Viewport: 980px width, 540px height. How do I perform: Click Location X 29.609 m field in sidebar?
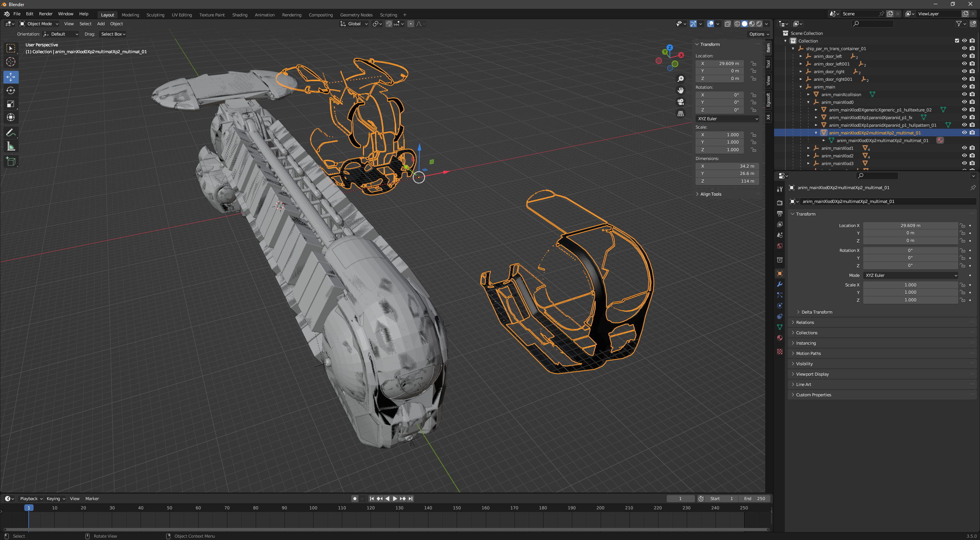pos(720,64)
